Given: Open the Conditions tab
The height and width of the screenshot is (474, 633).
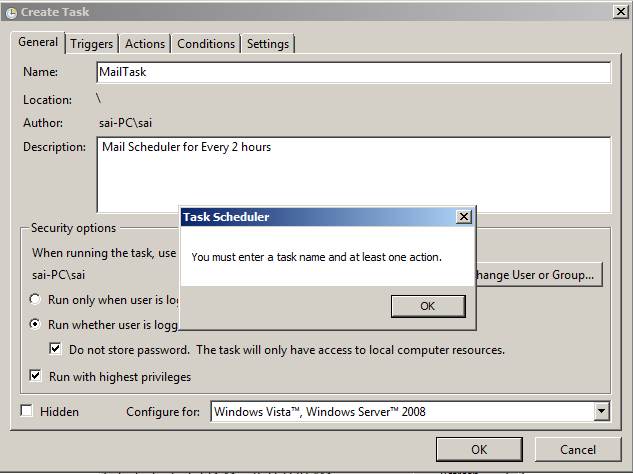Looking at the screenshot, I should (206, 44).
